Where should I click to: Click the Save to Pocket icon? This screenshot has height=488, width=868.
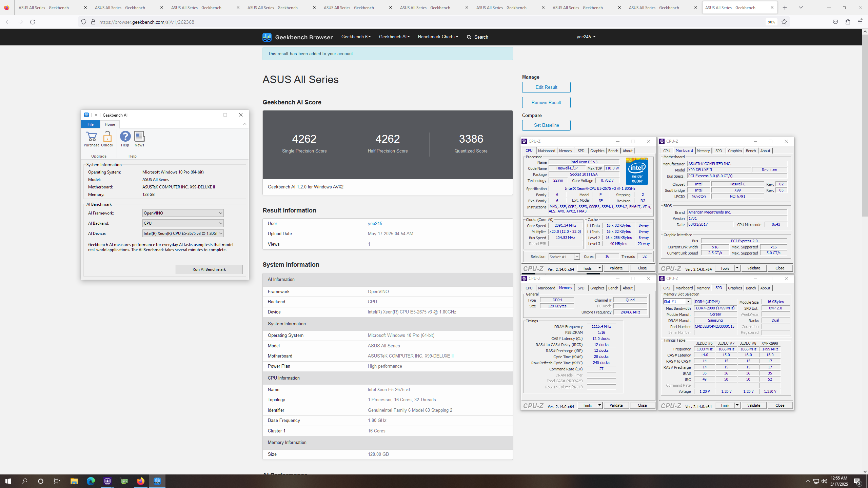pyautogui.click(x=835, y=22)
